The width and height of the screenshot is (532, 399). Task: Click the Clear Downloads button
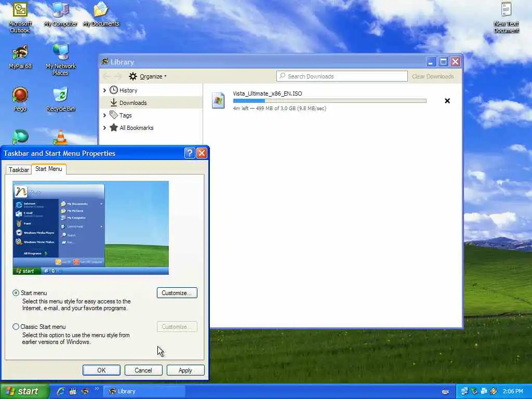[x=433, y=76]
